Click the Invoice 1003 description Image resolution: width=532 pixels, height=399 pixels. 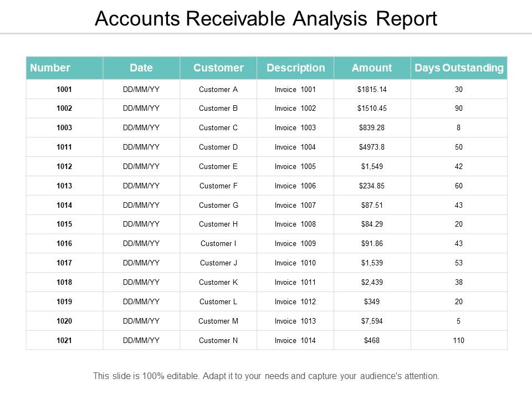295,127
